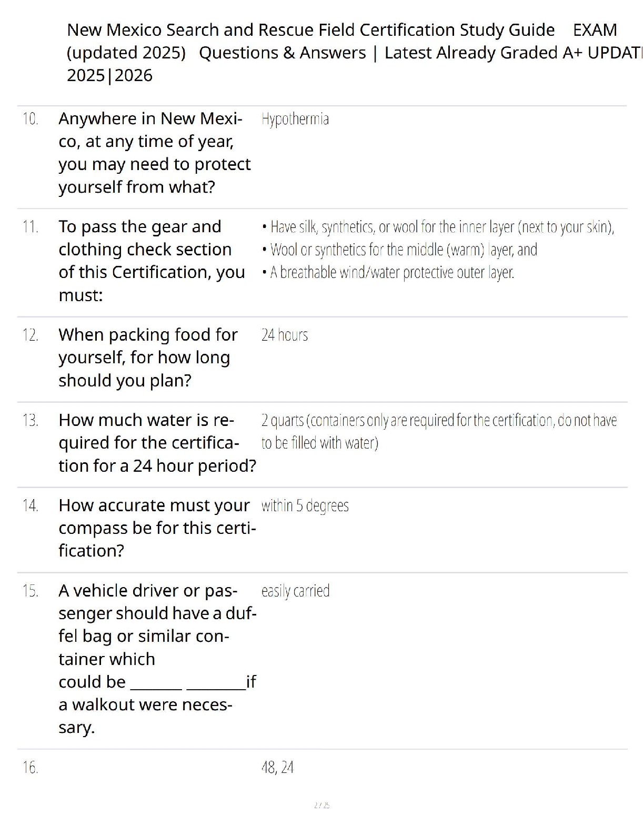Click the answer "24 hours"
The image size is (644, 834).
tap(284, 335)
